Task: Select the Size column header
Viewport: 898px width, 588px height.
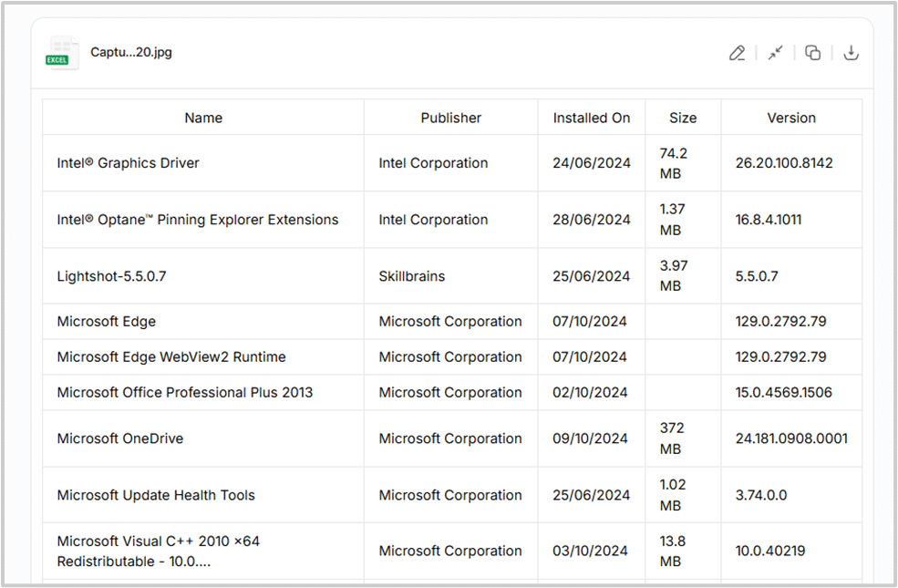Action: [683, 118]
